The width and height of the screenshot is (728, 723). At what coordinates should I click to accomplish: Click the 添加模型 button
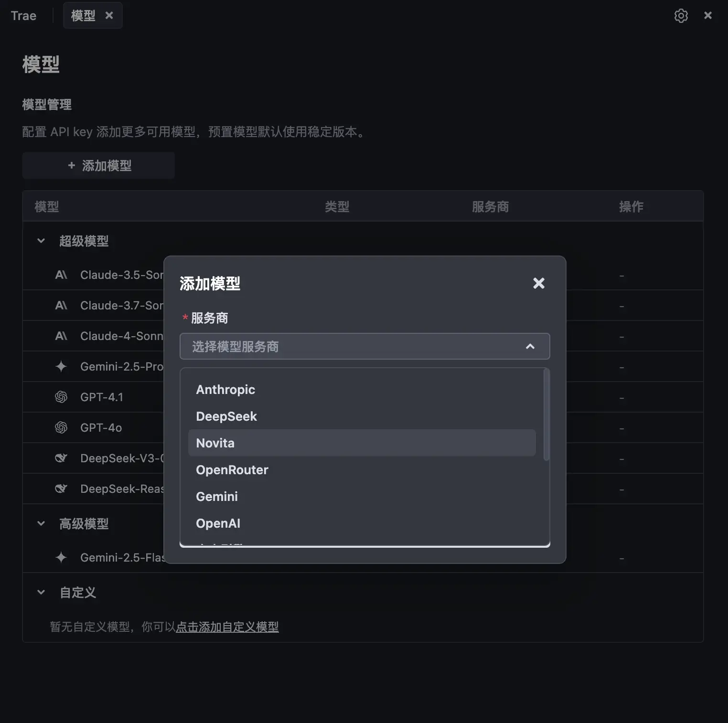98,166
